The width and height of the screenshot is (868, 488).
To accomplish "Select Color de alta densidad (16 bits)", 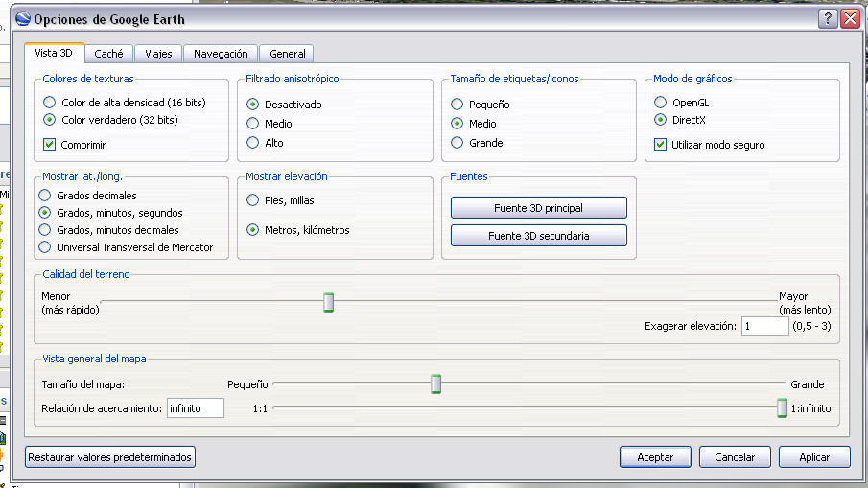I will pos(50,103).
